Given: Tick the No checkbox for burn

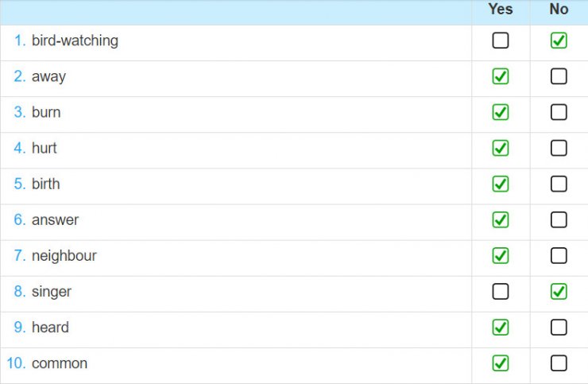Looking at the screenshot, I should pos(559,112).
